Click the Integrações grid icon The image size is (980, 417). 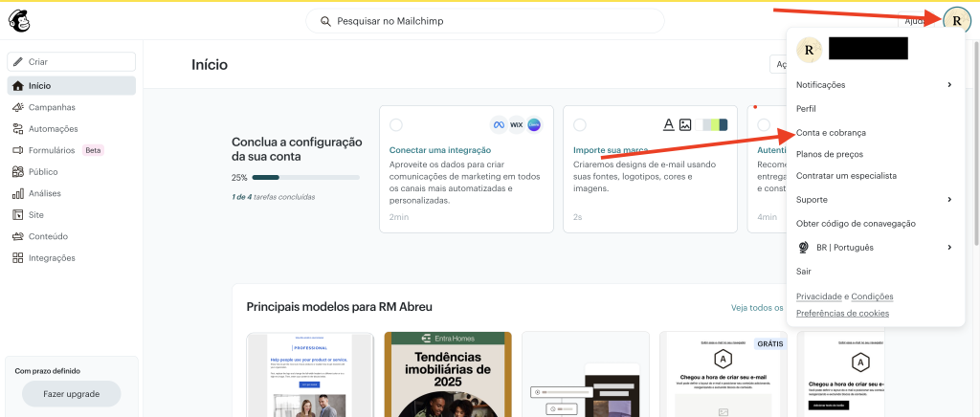18,258
